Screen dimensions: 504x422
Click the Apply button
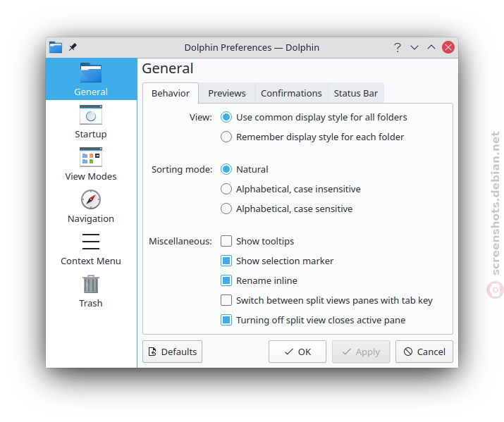[x=361, y=352]
